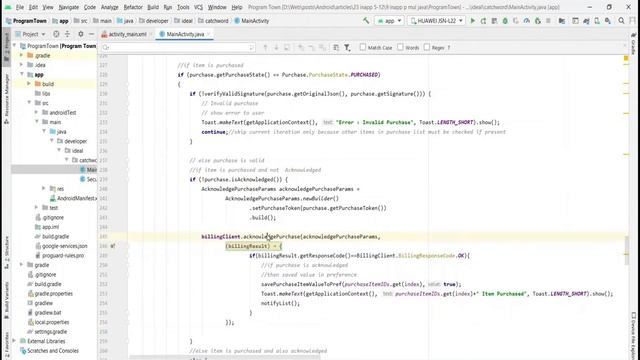This screenshot has width=640, height=360.
Task: Open Build Variants tool window tab
Action: [6, 300]
